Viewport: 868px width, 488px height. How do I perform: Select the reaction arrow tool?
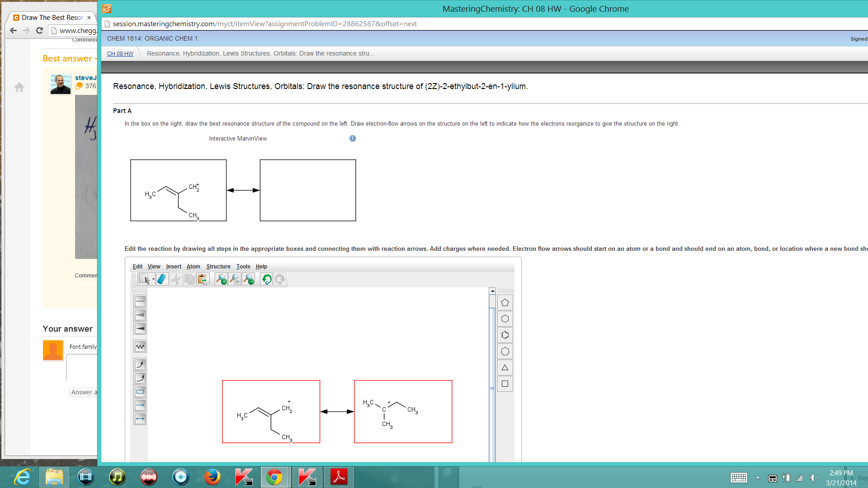click(140, 405)
